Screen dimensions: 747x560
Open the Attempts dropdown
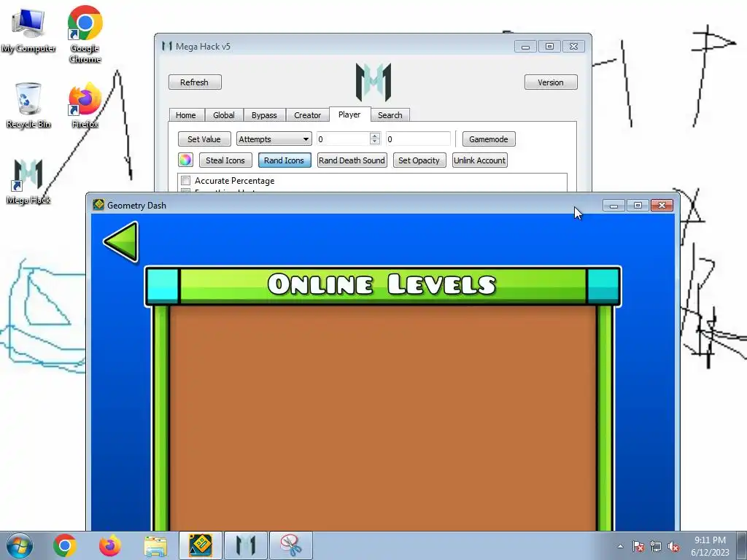pyautogui.click(x=274, y=139)
